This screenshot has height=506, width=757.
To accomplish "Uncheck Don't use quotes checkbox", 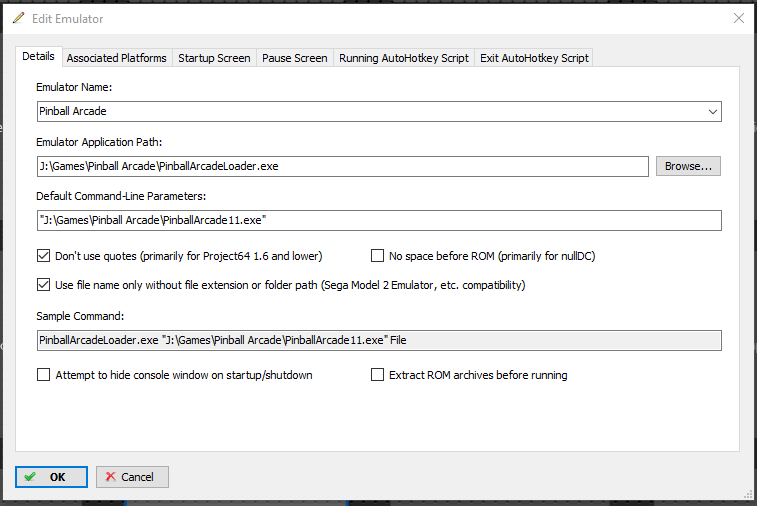I will [x=43, y=255].
